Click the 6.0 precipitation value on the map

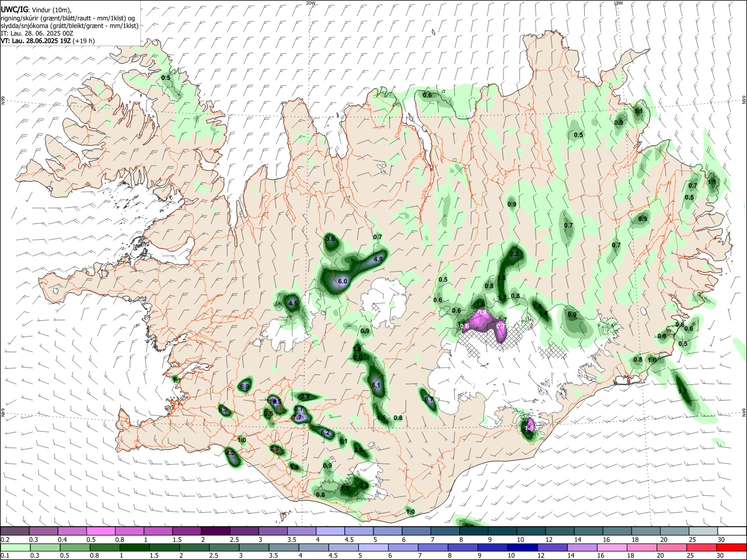pyautogui.click(x=343, y=281)
